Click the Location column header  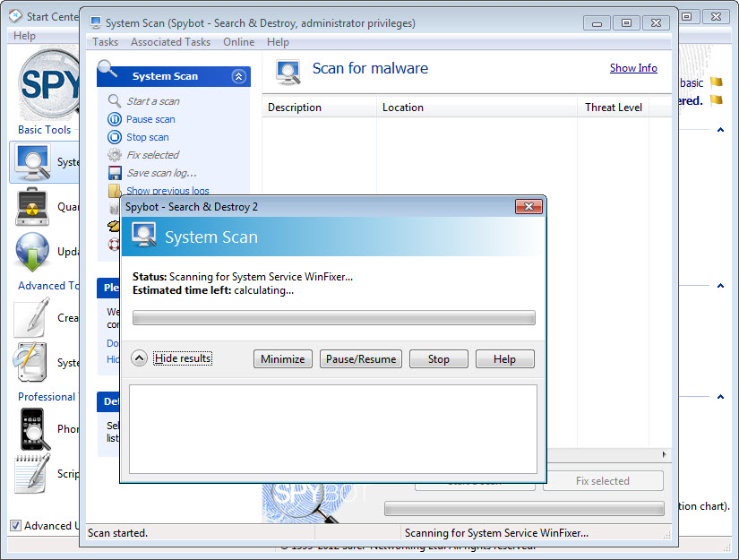point(477,108)
